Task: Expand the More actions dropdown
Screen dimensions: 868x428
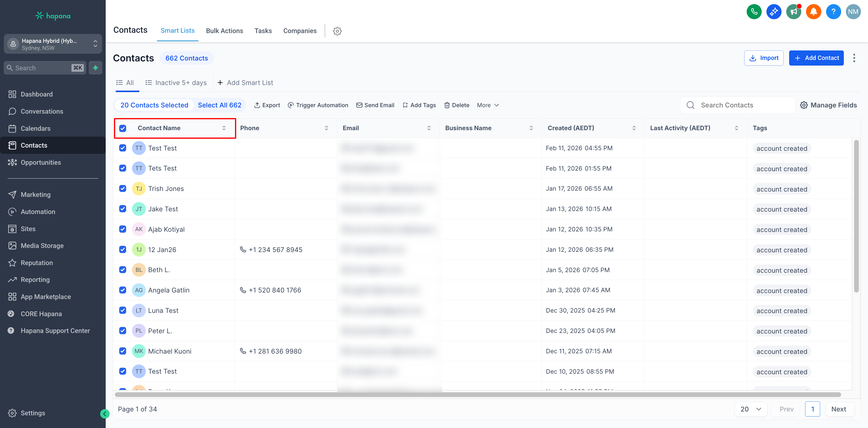Action: (x=487, y=105)
